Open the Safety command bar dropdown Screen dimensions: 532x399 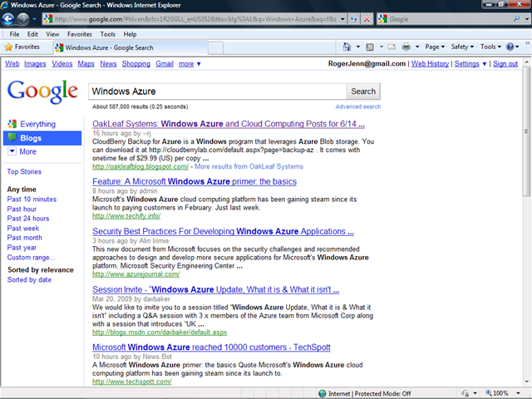pos(462,47)
